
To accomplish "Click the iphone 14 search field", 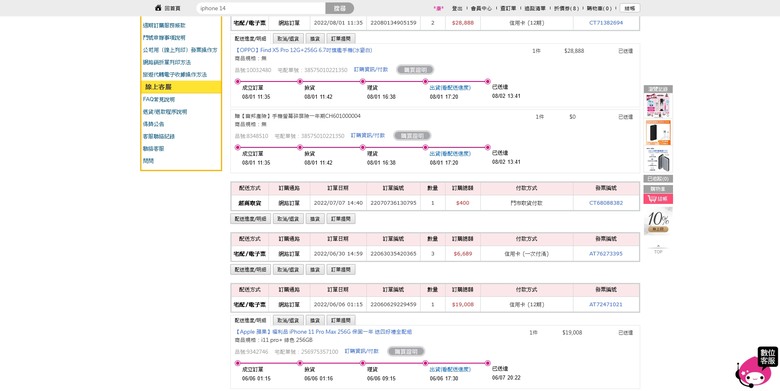I will point(261,8).
